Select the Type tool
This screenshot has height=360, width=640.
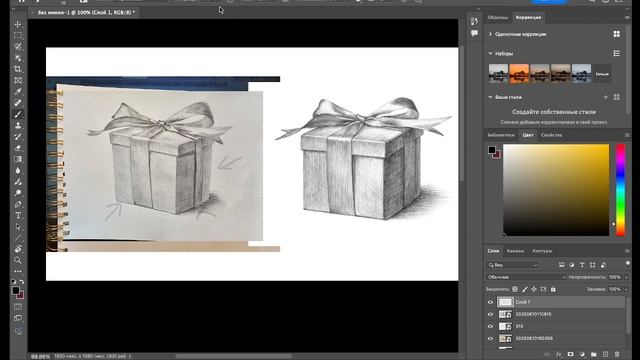[x=18, y=216]
